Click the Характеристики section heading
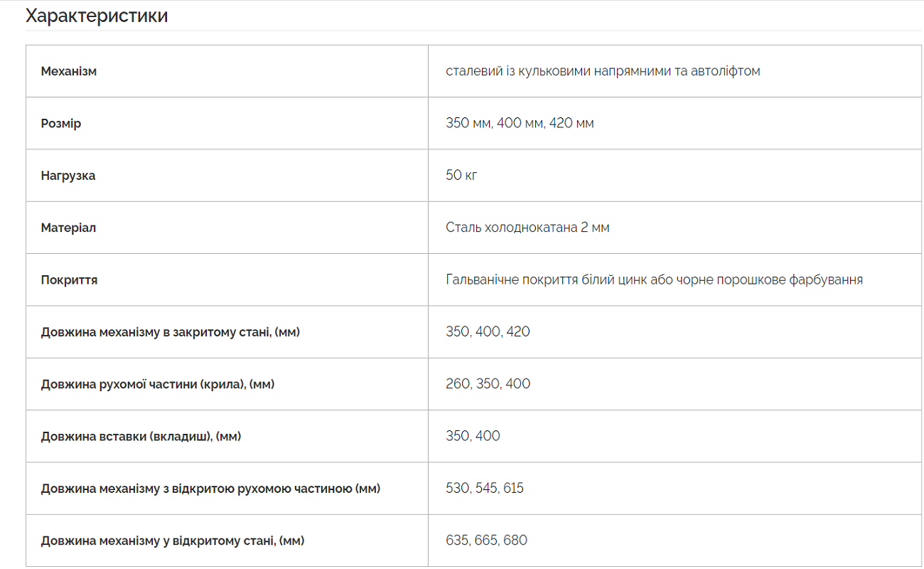The height and width of the screenshot is (569, 924). [x=97, y=15]
